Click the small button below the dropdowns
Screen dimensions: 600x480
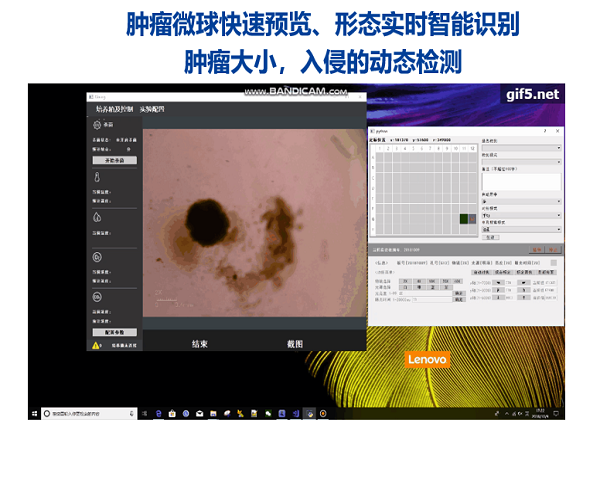[491, 237]
